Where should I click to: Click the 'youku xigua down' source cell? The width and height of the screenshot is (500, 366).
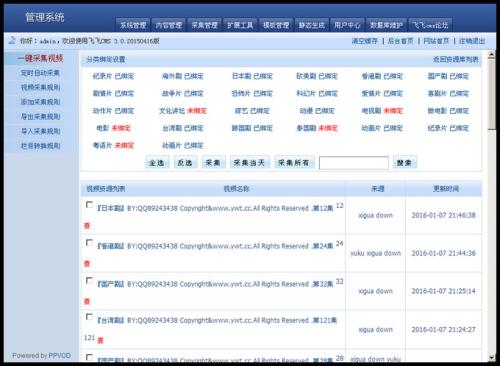(x=376, y=253)
